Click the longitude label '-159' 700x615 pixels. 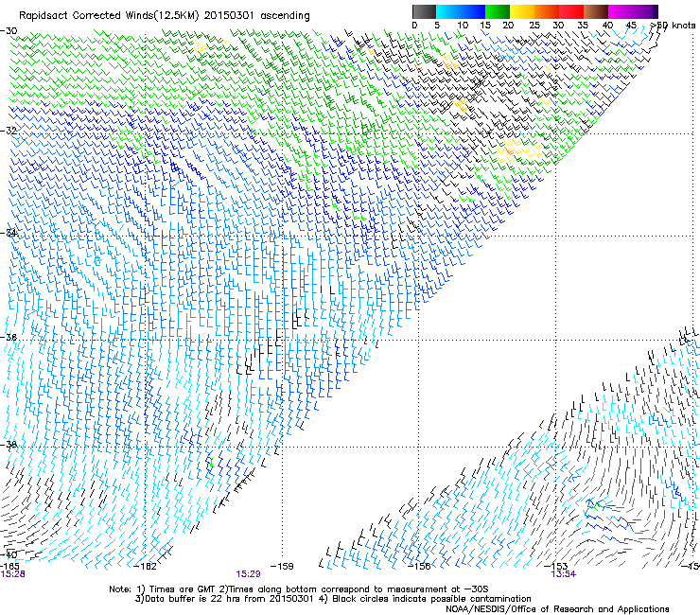282,567
